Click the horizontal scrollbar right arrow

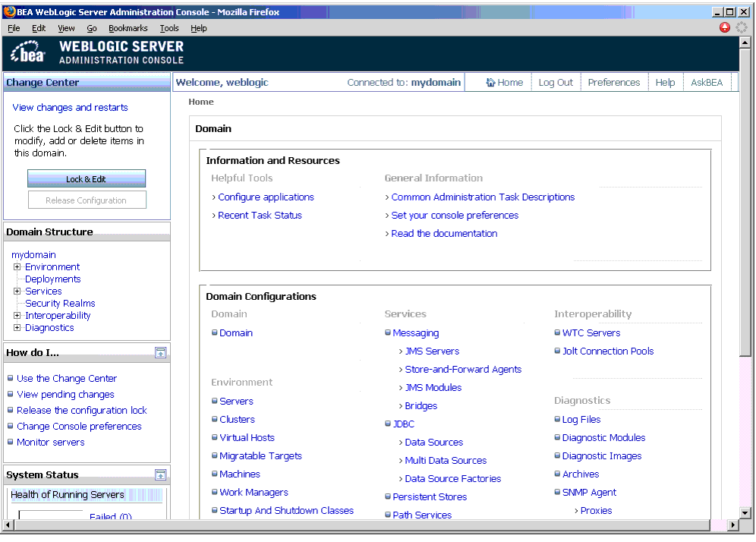[x=733, y=525]
